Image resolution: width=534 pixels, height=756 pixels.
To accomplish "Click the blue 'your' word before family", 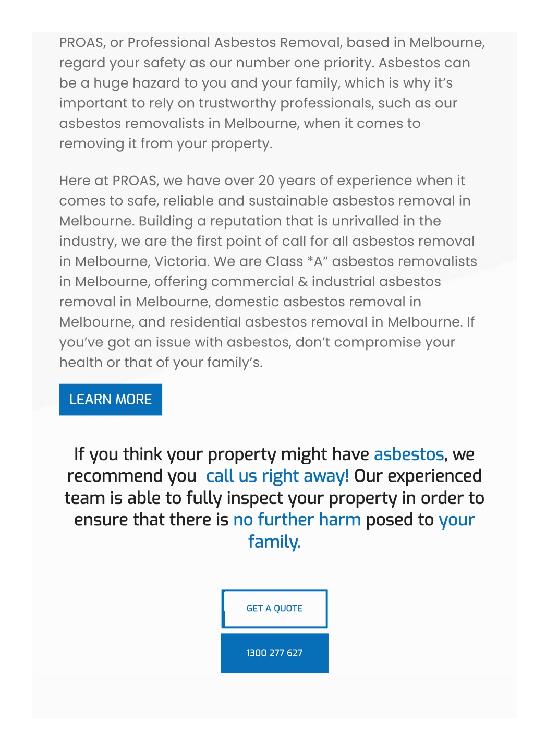I will point(457,520).
